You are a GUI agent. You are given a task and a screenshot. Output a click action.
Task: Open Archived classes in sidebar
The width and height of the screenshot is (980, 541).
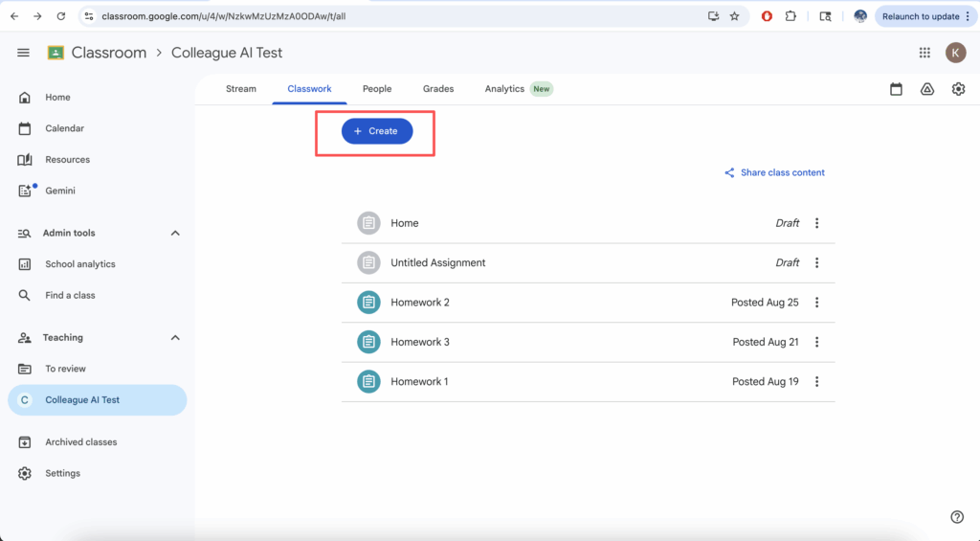click(x=80, y=442)
